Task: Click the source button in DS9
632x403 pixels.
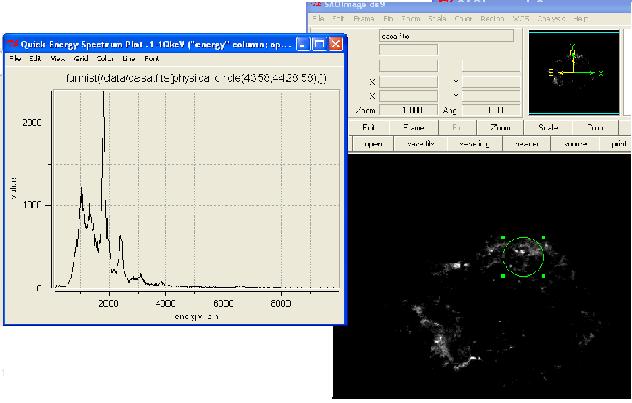Action: tap(575, 144)
